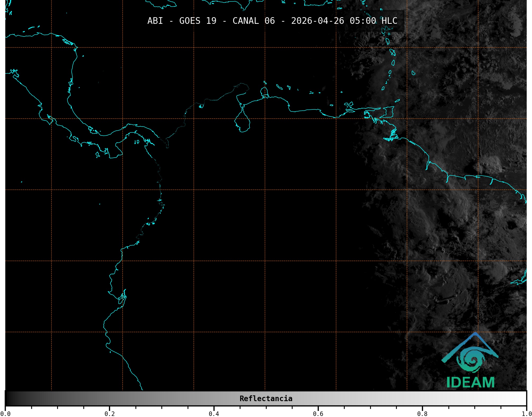Click the Reflectancia label on colorbar

click(266, 398)
